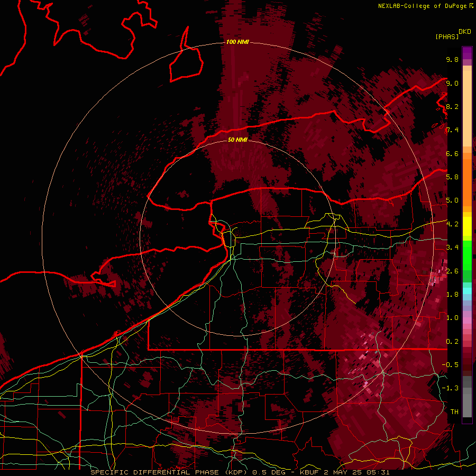Select the 2.6 scale label

click(x=452, y=271)
